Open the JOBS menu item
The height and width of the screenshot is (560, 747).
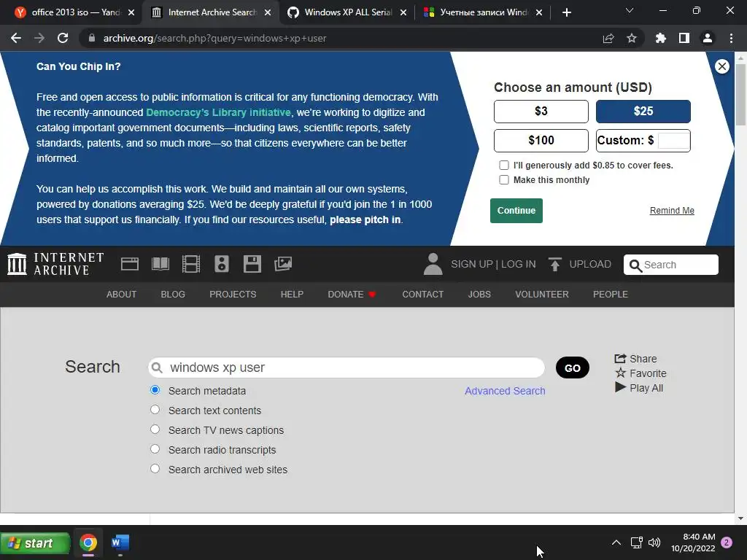click(x=479, y=295)
